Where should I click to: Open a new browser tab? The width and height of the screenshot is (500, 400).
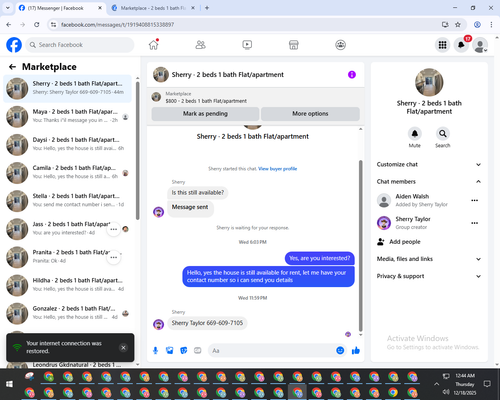(207, 8)
